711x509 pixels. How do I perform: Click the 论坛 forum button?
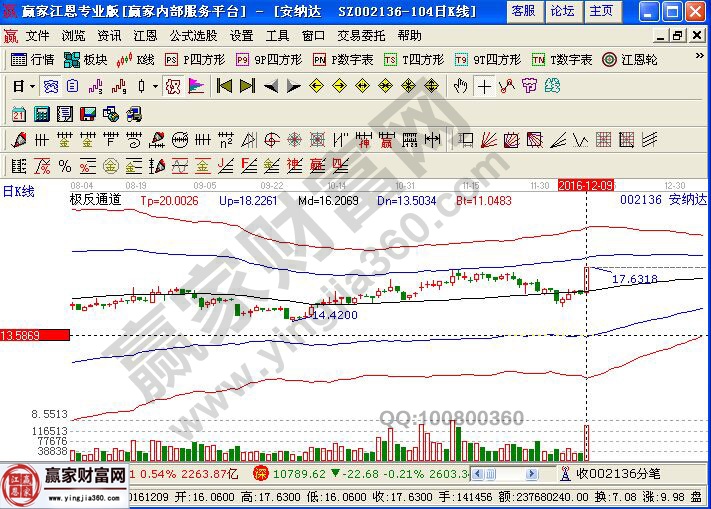pos(562,11)
